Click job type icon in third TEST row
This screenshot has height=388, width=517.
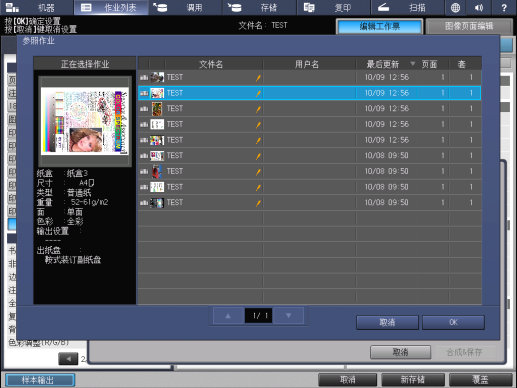pyautogui.click(x=144, y=109)
